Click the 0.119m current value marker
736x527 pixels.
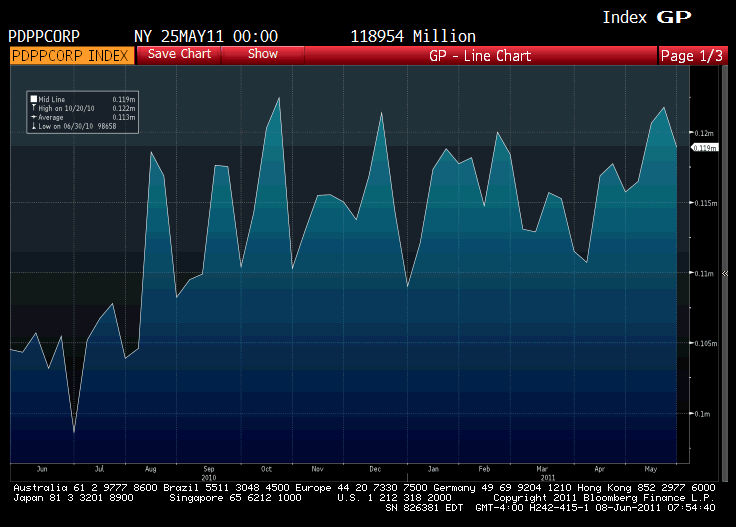point(705,148)
